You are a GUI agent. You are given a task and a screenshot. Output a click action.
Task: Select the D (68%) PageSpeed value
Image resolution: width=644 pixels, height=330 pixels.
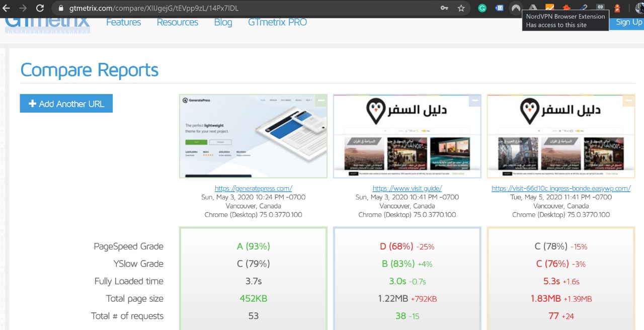[x=397, y=246]
